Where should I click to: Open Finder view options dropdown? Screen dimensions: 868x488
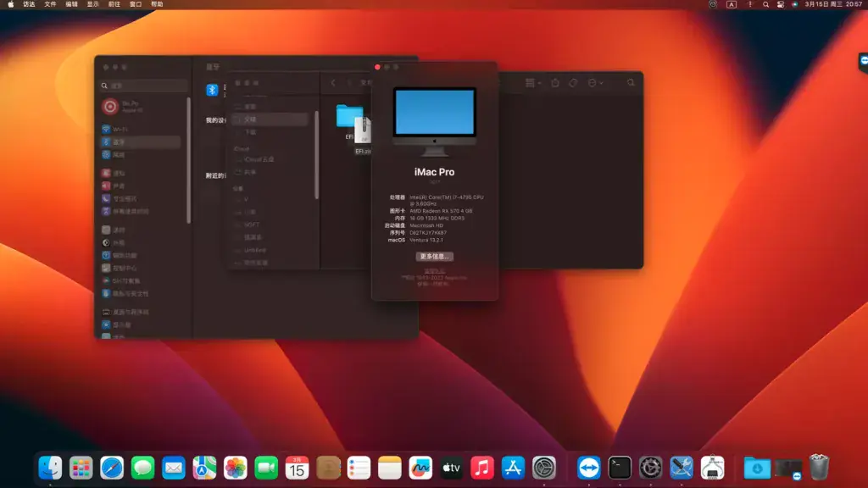[x=533, y=83]
